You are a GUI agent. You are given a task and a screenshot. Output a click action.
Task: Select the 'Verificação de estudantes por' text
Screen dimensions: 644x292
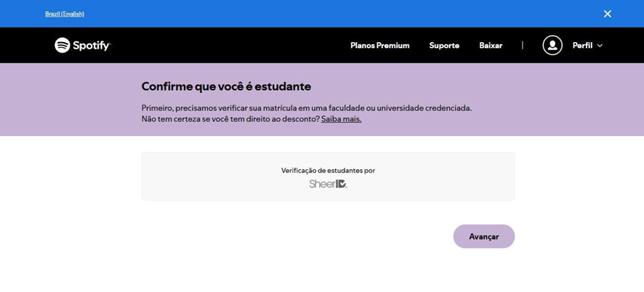coord(328,171)
